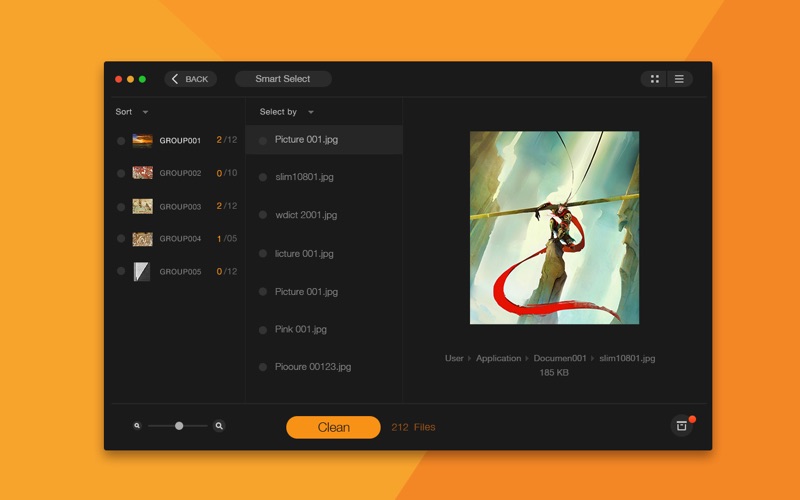Open the Select by dropdown
The height and width of the screenshot is (500, 800).
286,112
